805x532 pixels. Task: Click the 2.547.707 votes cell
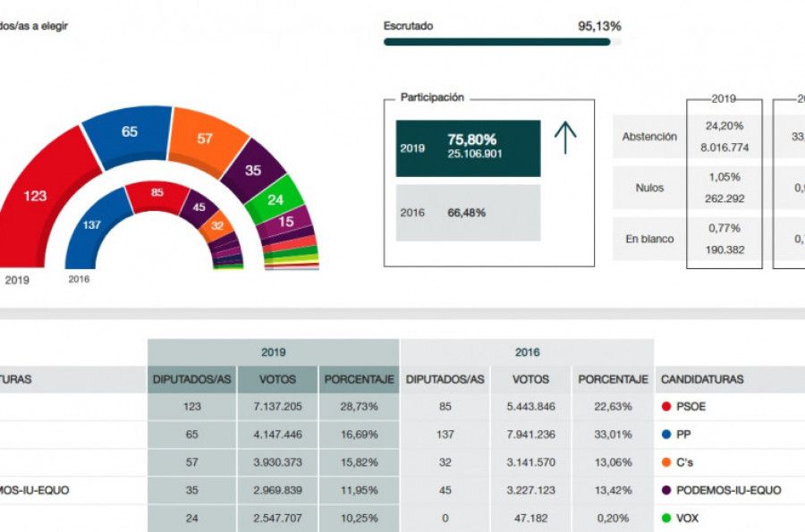click(x=278, y=519)
